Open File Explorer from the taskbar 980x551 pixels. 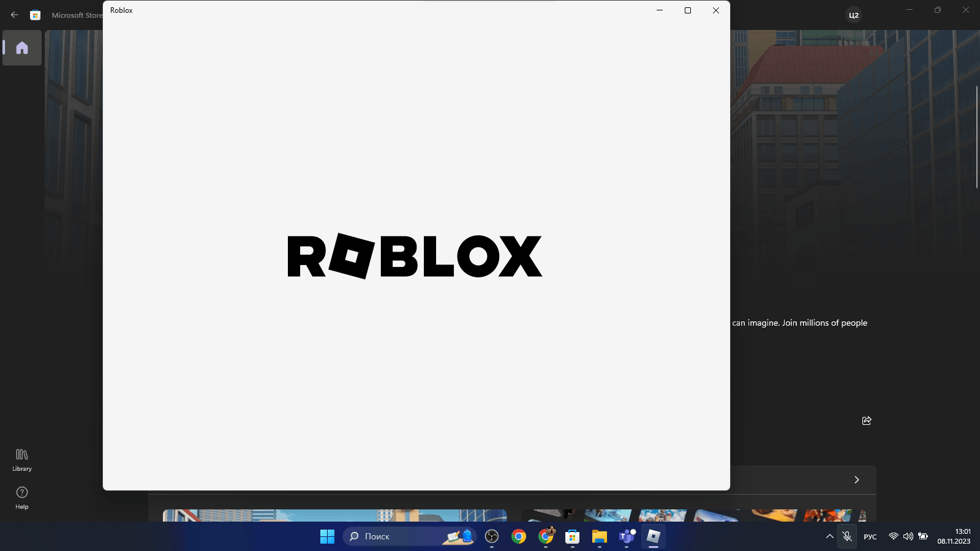click(x=600, y=537)
